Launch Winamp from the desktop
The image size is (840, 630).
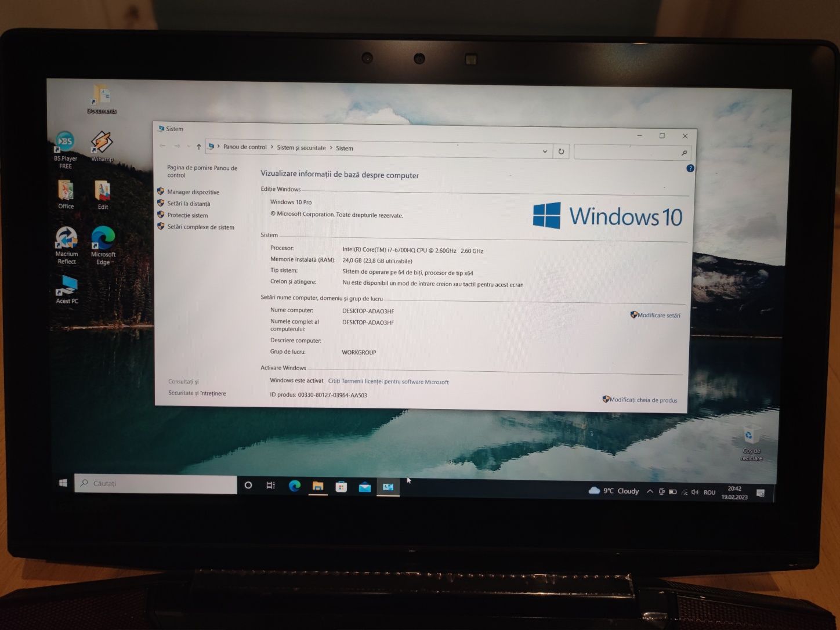(x=102, y=147)
